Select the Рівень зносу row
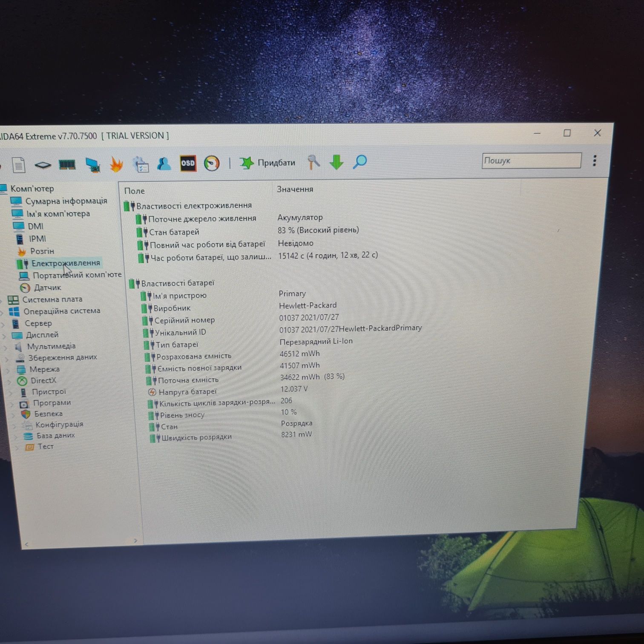The height and width of the screenshot is (644, 644). point(223,414)
